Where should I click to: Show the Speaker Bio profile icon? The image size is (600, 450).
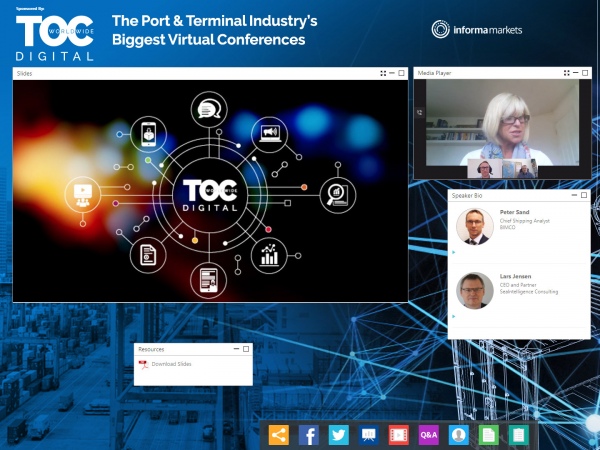pyautogui.click(x=458, y=435)
